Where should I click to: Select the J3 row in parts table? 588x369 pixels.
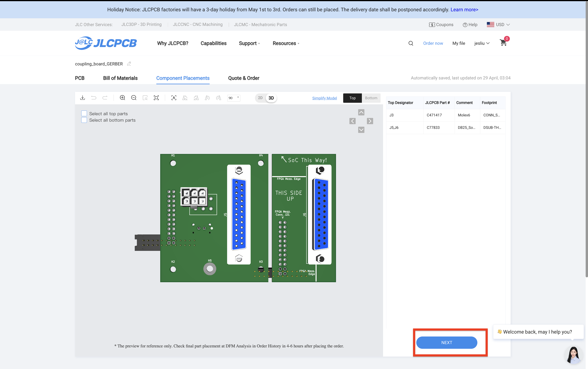click(446, 115)
